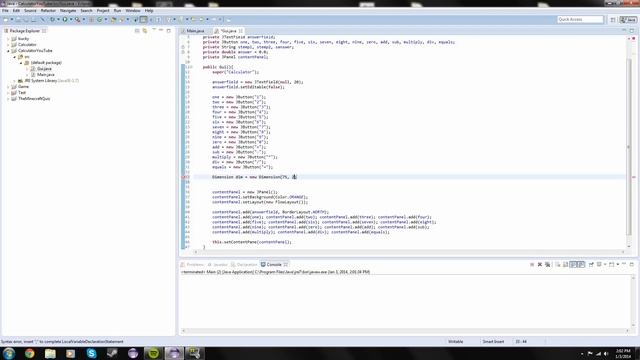Viewport: 640px width, 360px height.
Task: Open the New file dropdown arrow
Action: 12,20
